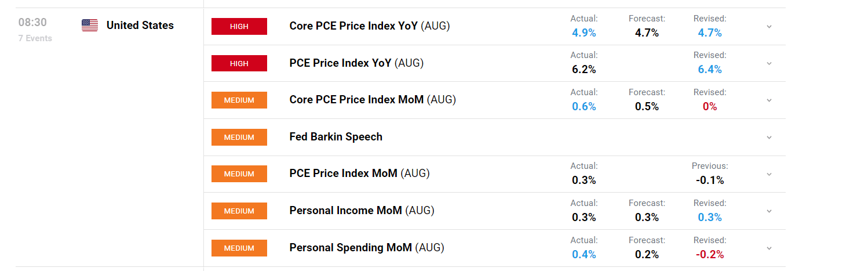This screenshot has width=868, height=271.
Task: Select Personal Income MoM event title
Action: pyautogui.click(x=362, y=211)
